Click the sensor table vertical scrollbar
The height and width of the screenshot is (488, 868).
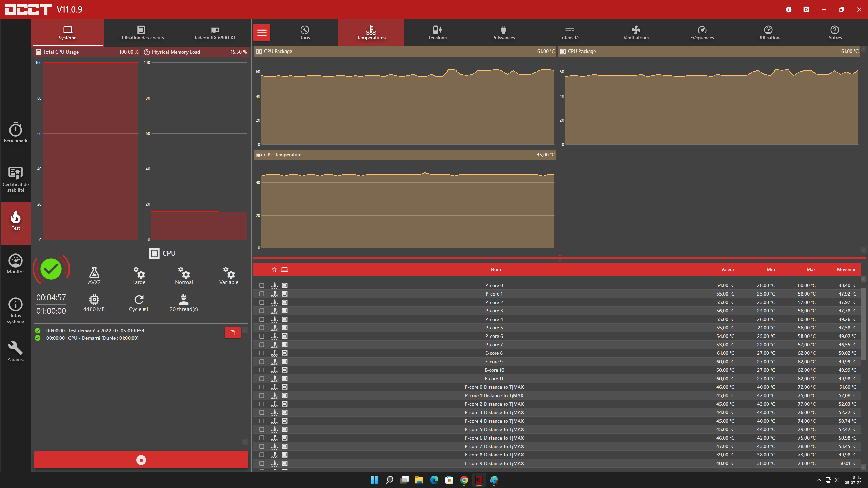[863, 324]
